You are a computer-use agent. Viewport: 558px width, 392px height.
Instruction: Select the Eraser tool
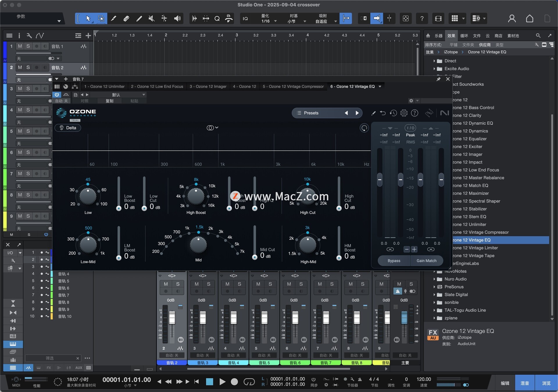tap(126, 19)
